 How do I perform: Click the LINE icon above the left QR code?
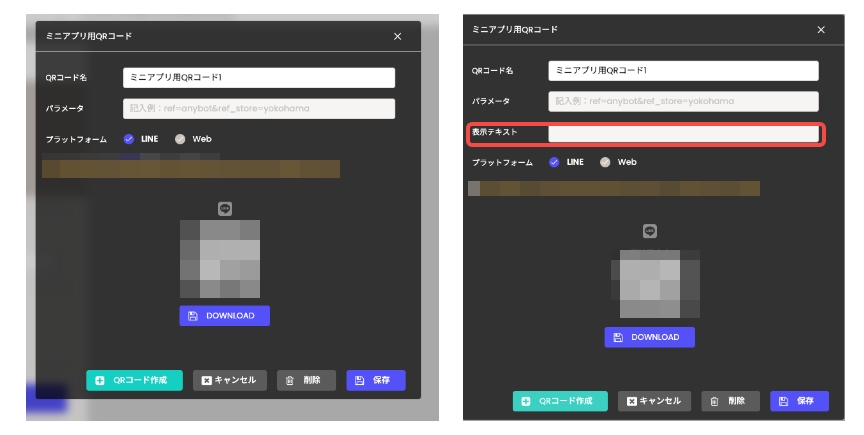click(225, 209)
